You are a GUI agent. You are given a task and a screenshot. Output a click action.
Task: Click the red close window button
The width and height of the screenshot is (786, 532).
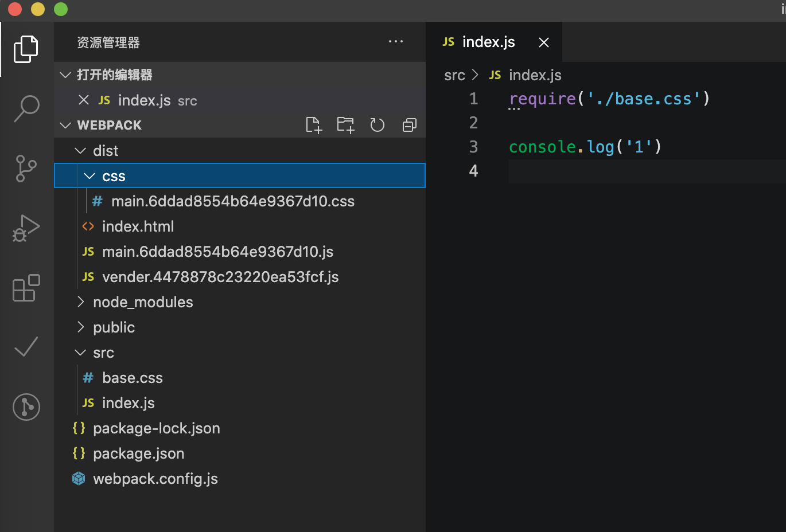(15, 9)
